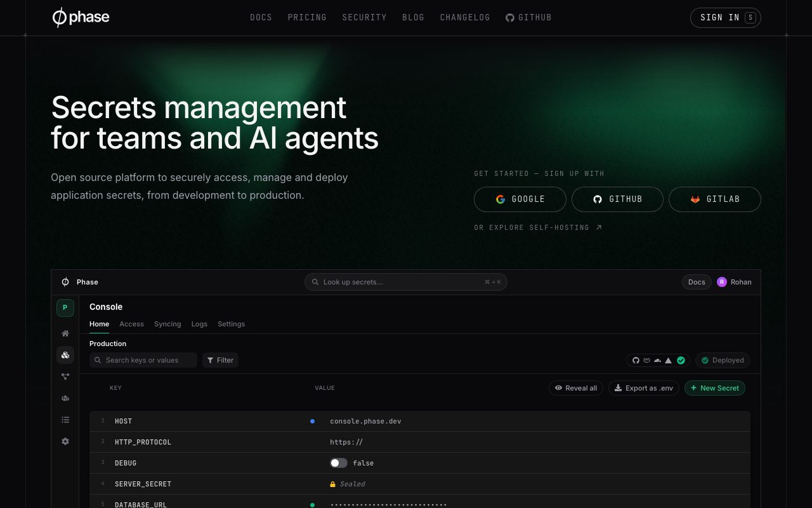Click the Deployed status badge
This screenshot has height=508, width=812.
click(723, 360)
